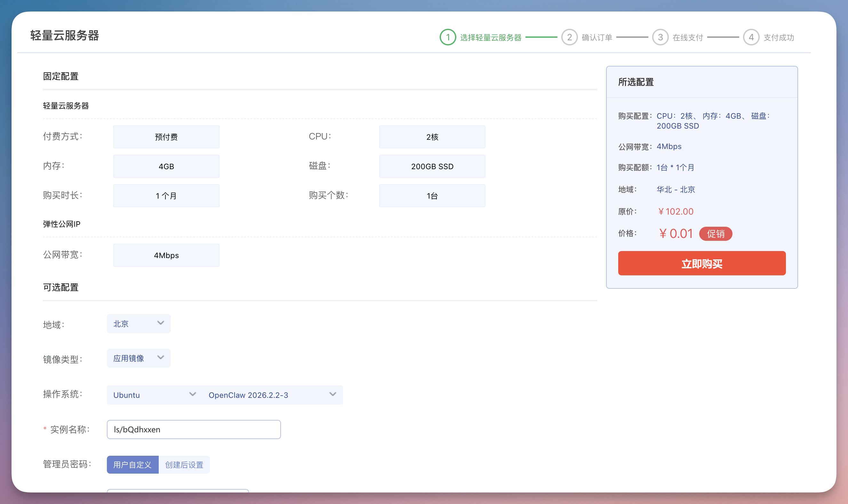Select the 1个月 purchase duration
The height and width of the screenshot is (504, 848).
[166, 195]
